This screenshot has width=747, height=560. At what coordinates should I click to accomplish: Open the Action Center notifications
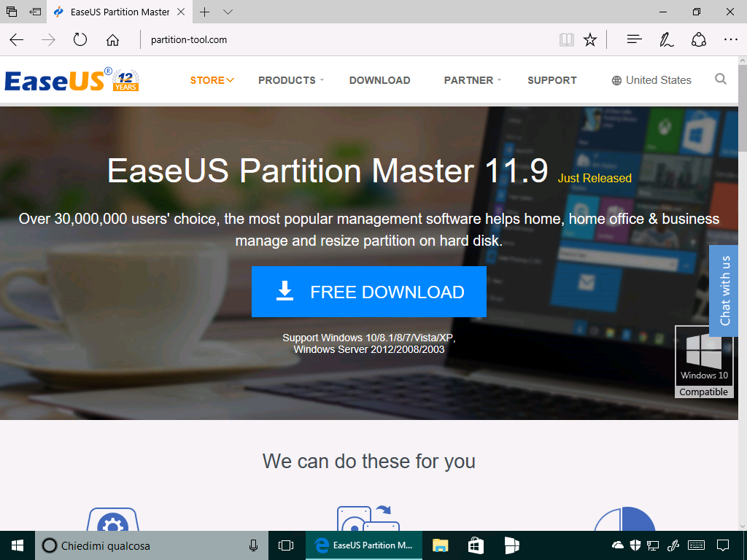[723, 545]
